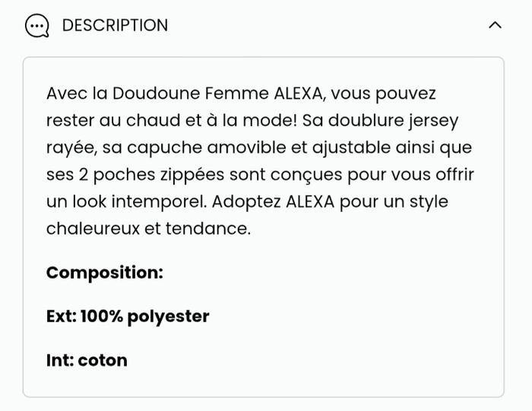Click the DESCRIPTION section heading
Image resolution: width=532 pixels, height=411 pixels.
tap(115, 25)
